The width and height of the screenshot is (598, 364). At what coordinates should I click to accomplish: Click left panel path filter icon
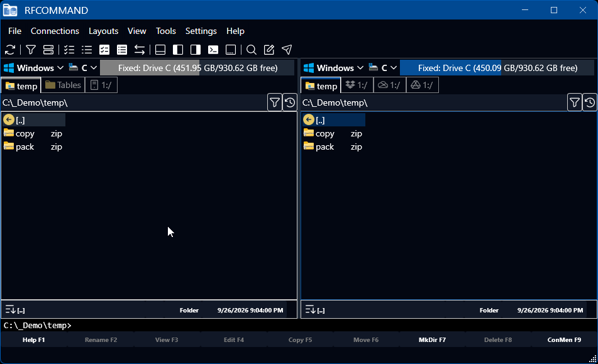point(275,102)
